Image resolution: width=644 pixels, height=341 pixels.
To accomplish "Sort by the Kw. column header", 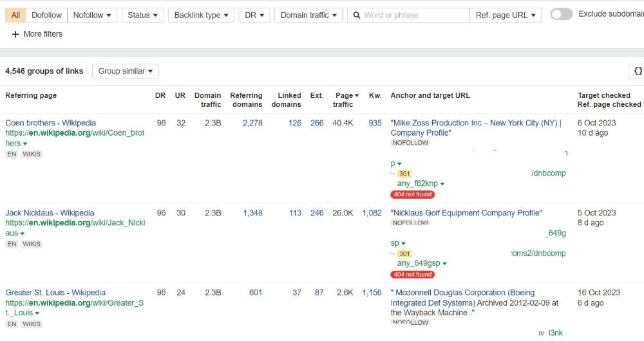I will (375, 95).
